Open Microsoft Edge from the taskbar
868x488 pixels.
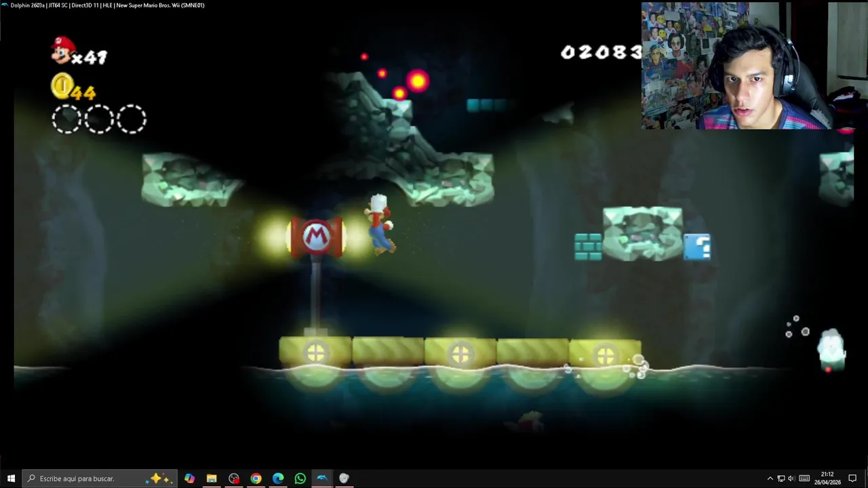278,479
